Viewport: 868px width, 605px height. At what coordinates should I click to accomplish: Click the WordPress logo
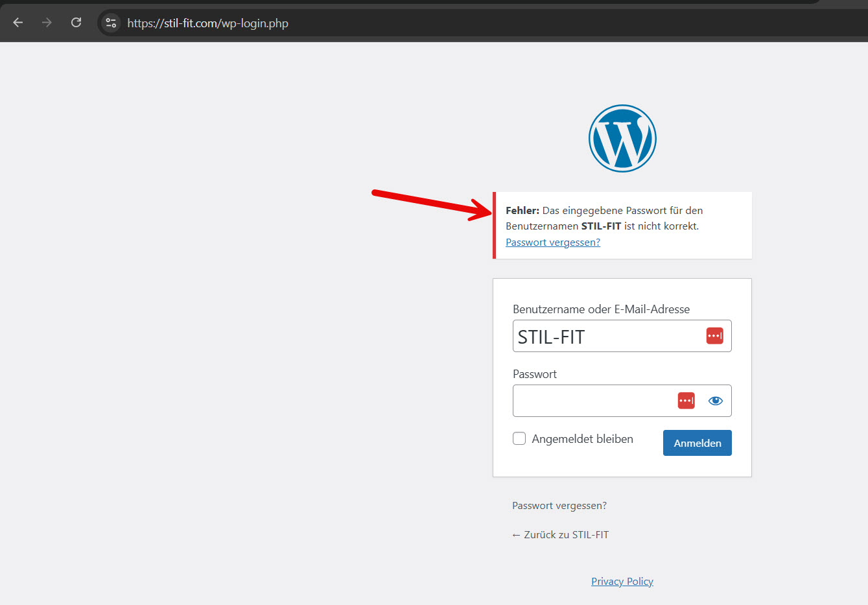622,138
